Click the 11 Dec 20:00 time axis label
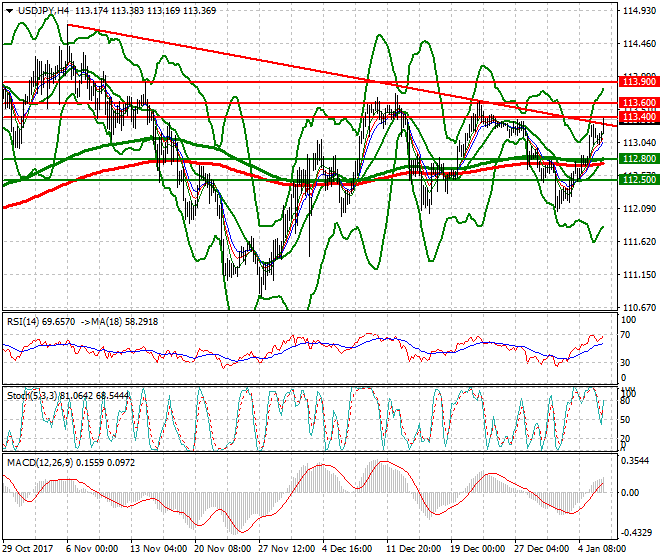660x560 pixels. point(412,549)
